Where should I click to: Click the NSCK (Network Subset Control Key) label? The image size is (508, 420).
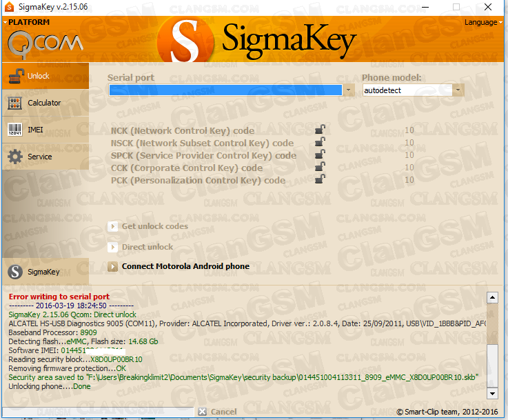pyautogui.click(x=202, y=143)
